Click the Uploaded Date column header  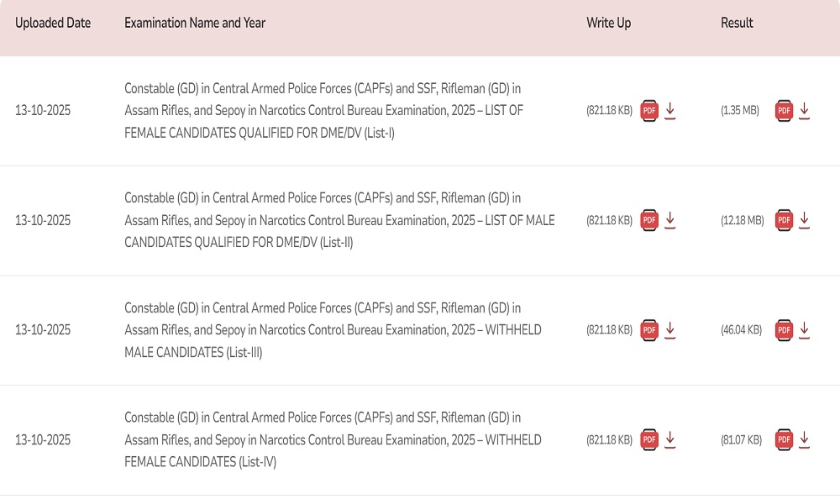pos(53,24)
